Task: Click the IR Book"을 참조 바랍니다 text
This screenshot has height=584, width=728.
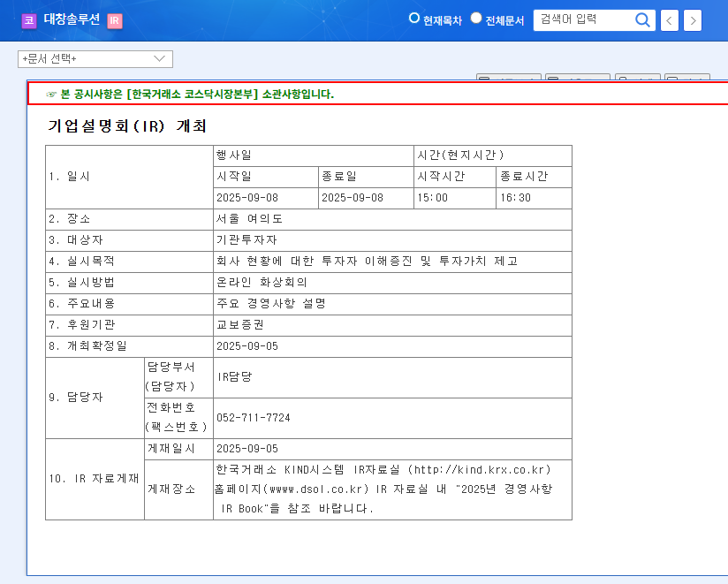Action: point(297,509)
